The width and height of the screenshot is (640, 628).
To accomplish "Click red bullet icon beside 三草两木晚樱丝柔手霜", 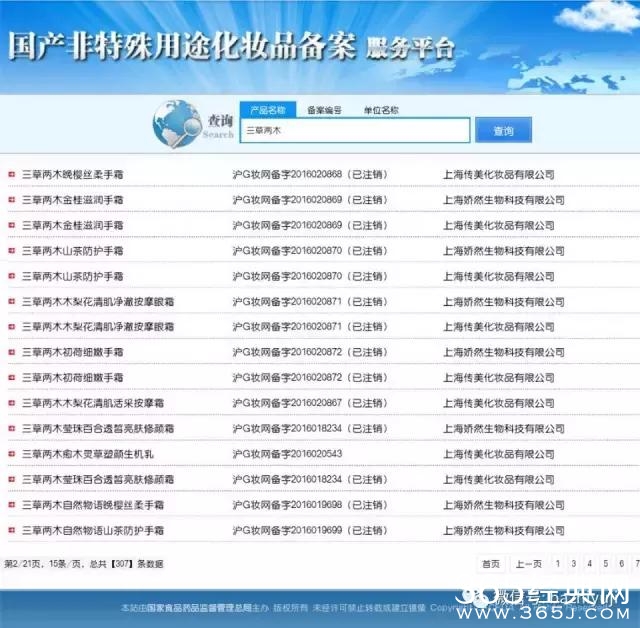I will (x=11, y=174).
